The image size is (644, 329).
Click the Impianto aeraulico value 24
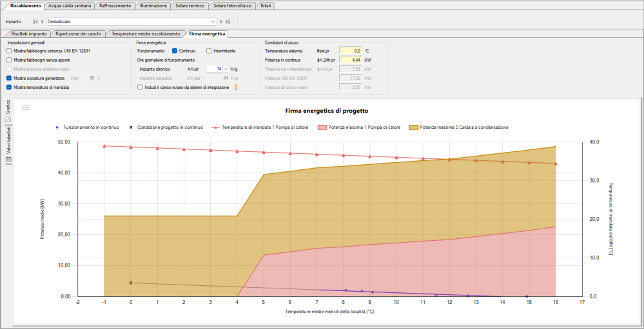218,78
